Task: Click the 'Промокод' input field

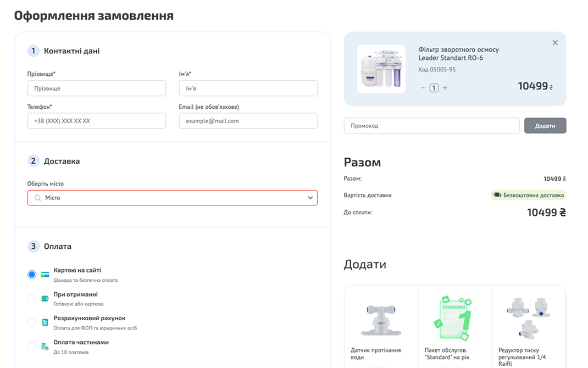Action: [431, 126]
